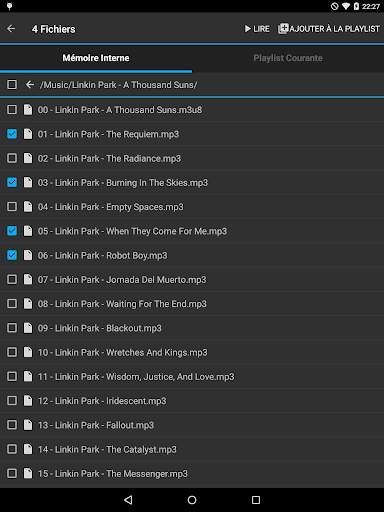The image size is (384, 512).
Task: Uncheck 06 - Robot Boy.mp3 checkbox
Action: pyautogui.click(x=12, y=255)
